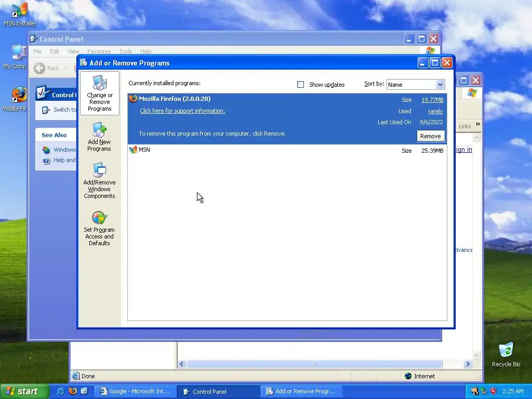
Task: Click the MSN butterfly icon in program list
Action: tap(133, 150)
